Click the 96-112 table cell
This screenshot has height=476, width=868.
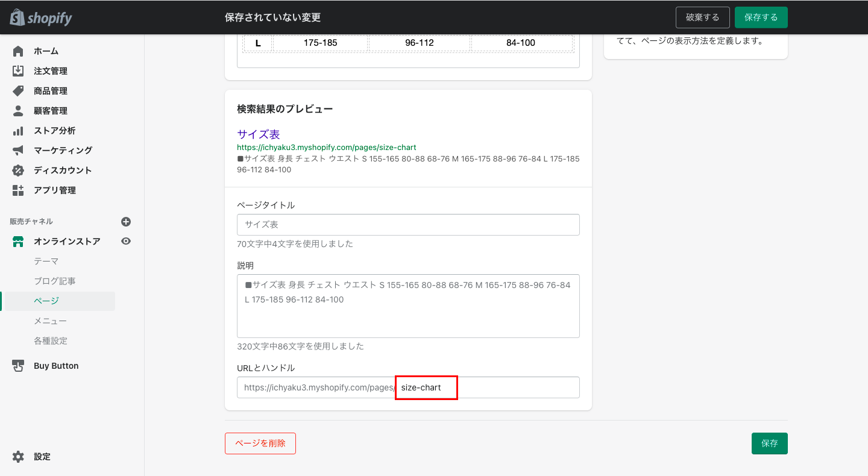tap(420, 43)
